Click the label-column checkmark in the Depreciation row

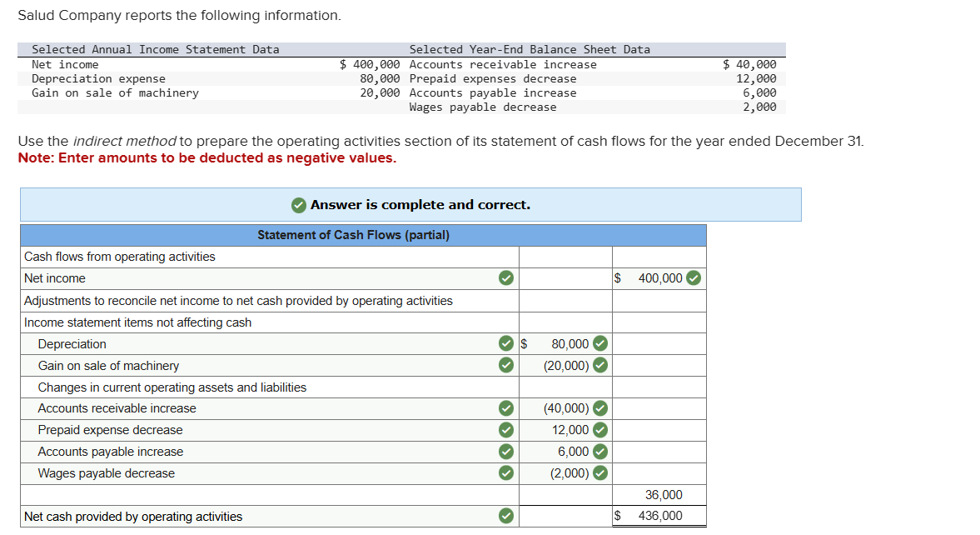506,343
